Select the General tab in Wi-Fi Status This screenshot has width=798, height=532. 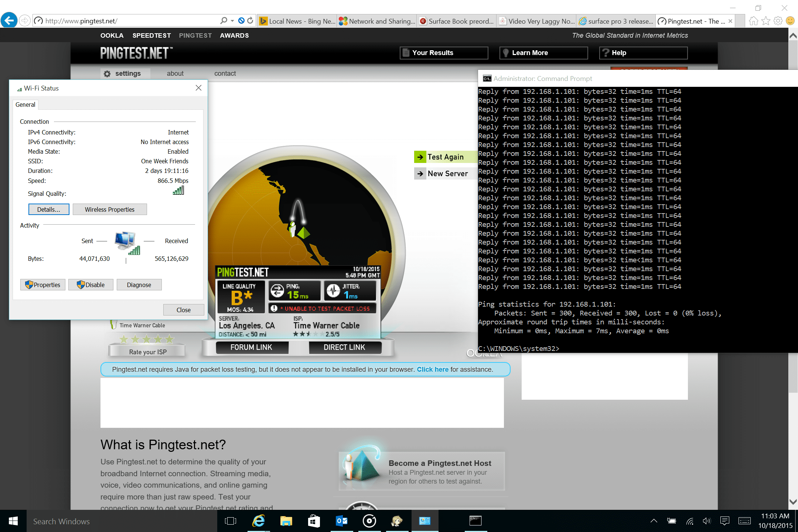25,105
